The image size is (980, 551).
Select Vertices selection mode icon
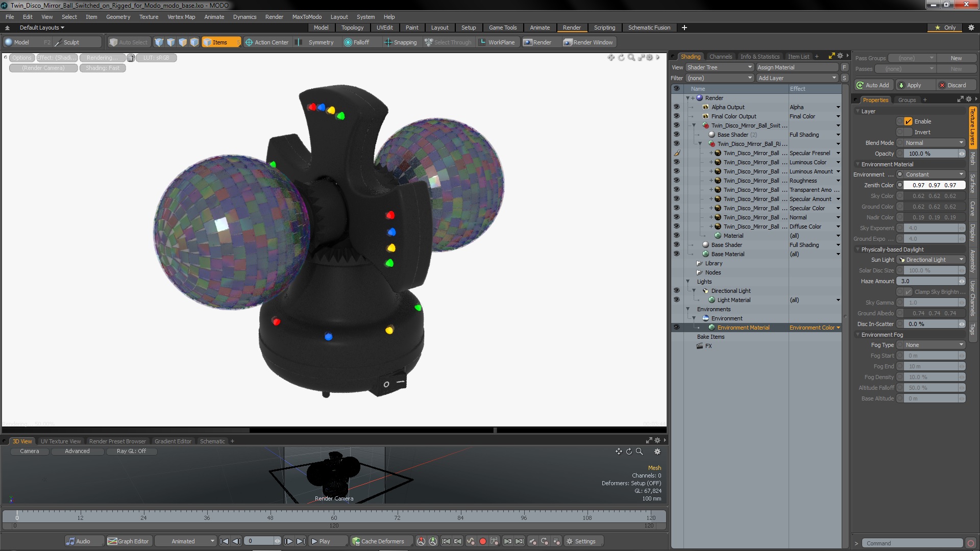coord(159,42)
